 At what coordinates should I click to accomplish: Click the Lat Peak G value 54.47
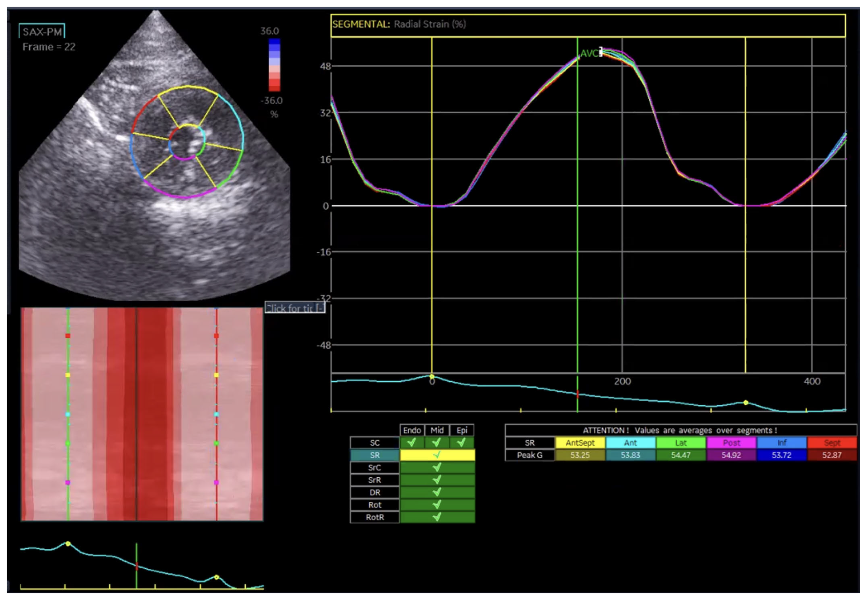point(681,455)
